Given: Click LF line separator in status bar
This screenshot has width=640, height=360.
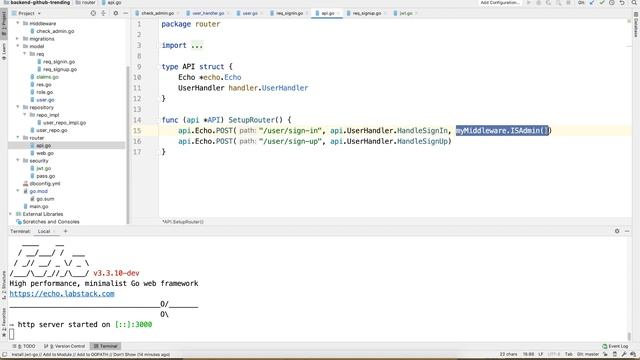Looking at the screenshot, I should (540, 354).
